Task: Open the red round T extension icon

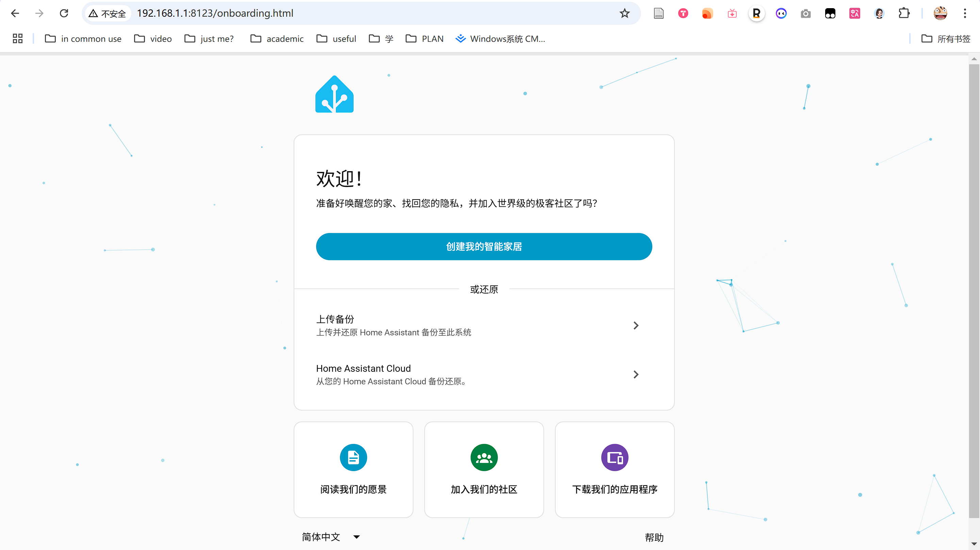Action: coord(683,14)
